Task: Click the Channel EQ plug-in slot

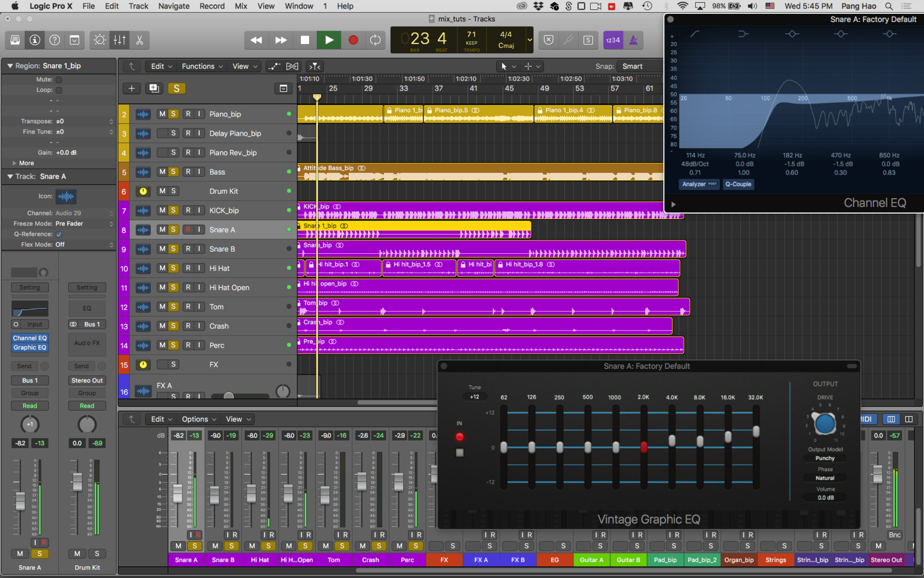Action: tap(30, 338)
